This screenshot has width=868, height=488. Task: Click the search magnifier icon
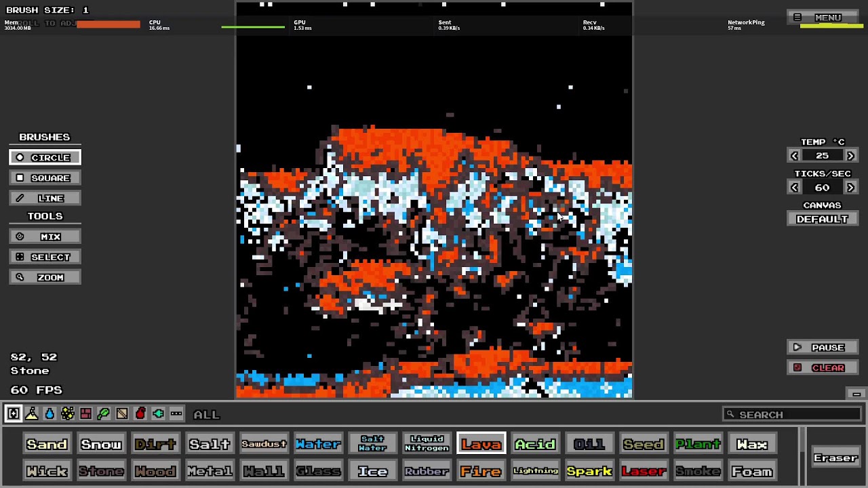click(730, 414)
